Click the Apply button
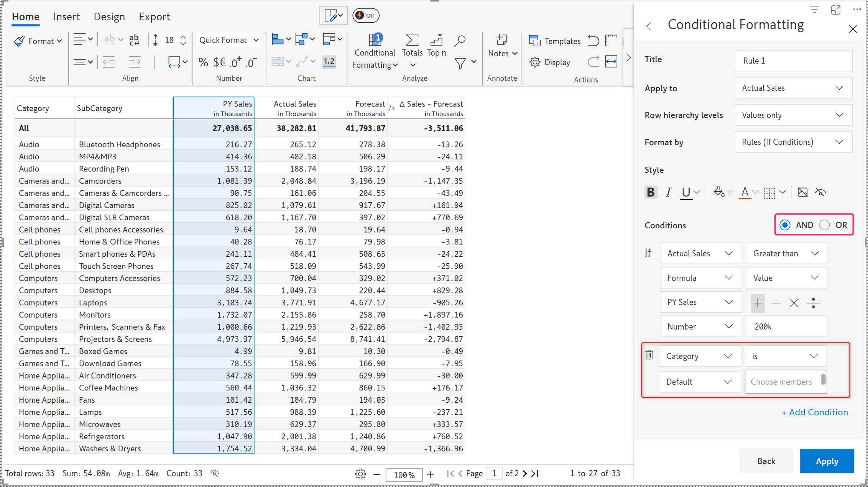This screenshot has height=487, width=868. click(827, 461)
